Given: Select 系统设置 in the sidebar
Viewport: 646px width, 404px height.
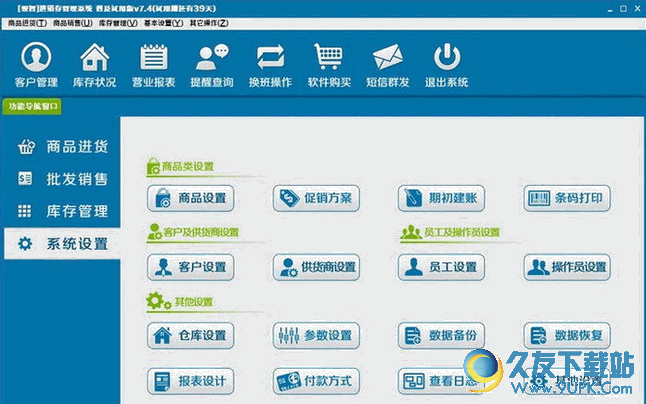Looking at the screenshot, I should 62,244.
